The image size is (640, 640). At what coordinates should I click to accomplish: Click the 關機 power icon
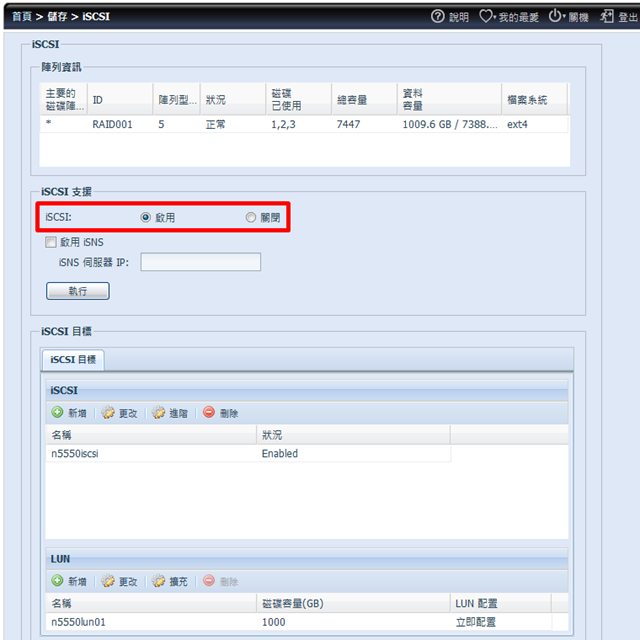555,16
